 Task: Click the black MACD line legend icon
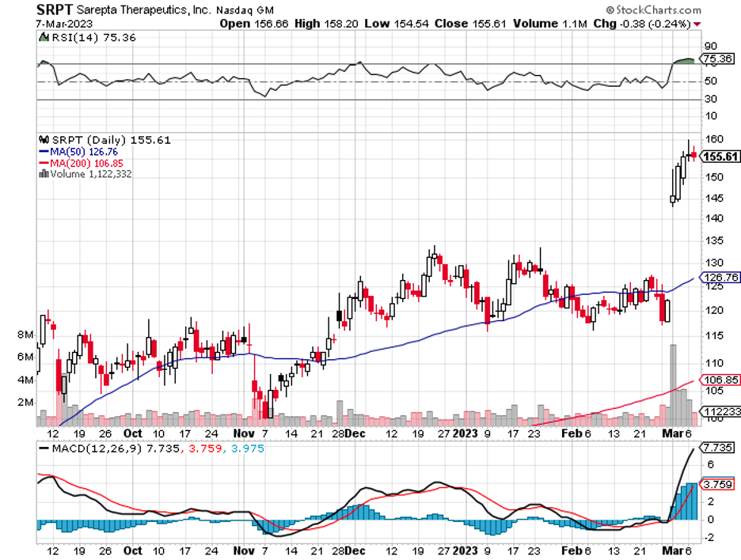[x=44, y=448]
